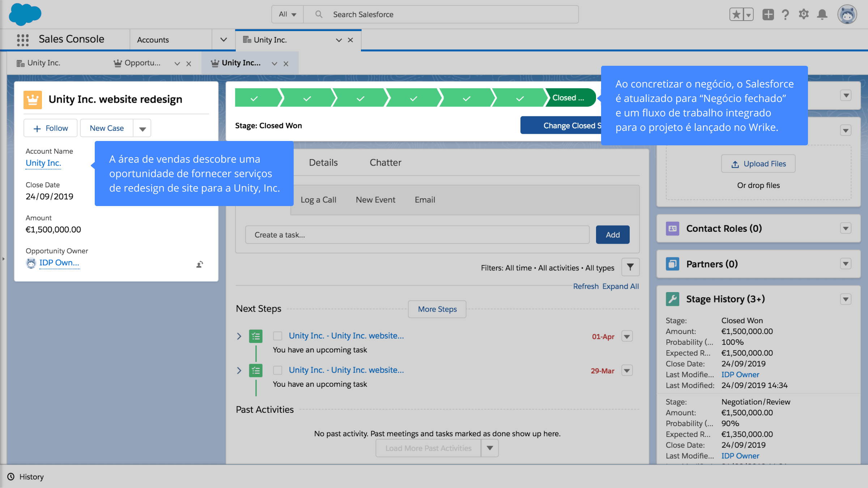Expand the 29-Mar task row
This screenshot has width=868, height=488.
[x=239, y=371]
